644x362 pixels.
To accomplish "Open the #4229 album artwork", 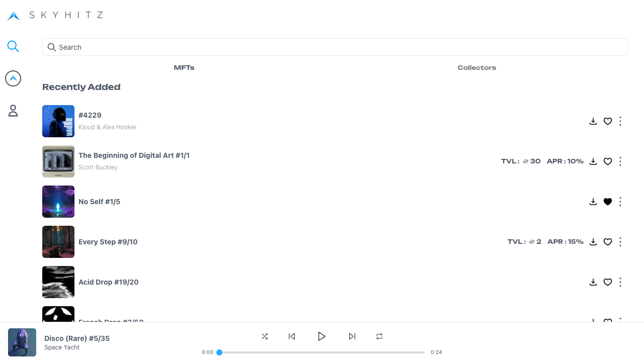I will 58,121.
